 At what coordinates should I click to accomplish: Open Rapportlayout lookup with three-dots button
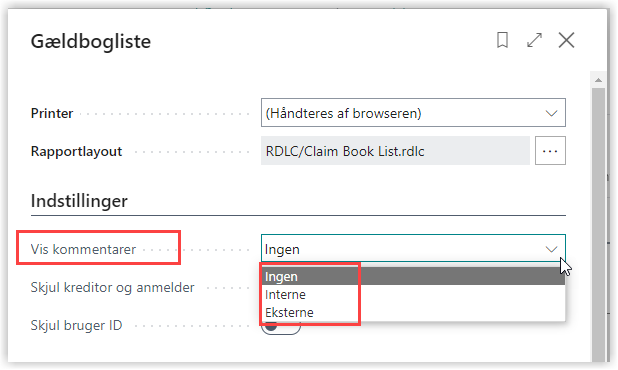click(x=550, y=151)
